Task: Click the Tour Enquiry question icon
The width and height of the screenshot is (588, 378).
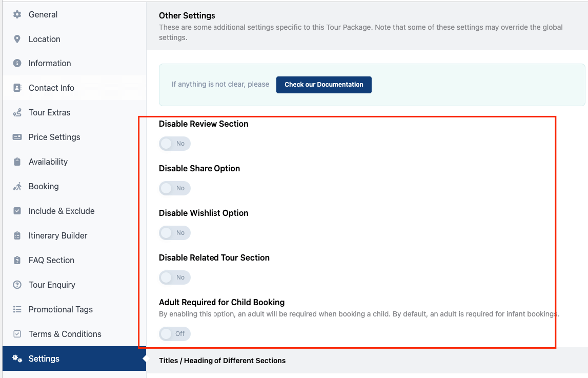Action: coord(17,285)
